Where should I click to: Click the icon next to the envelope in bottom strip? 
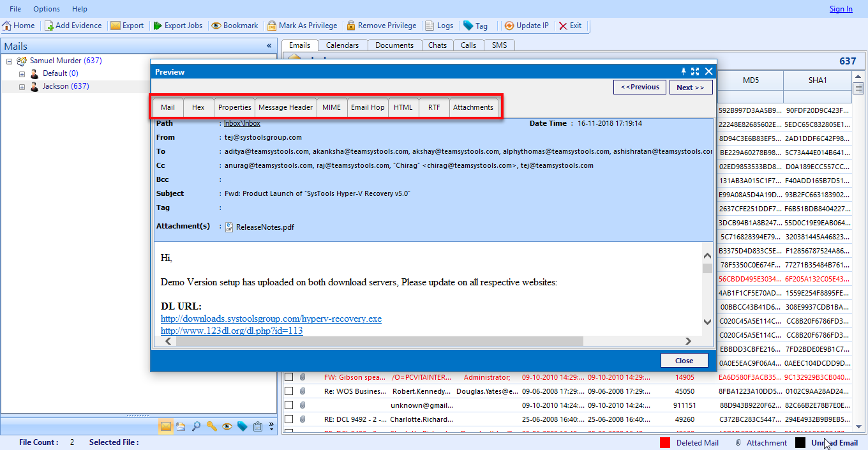click(181, 426)
